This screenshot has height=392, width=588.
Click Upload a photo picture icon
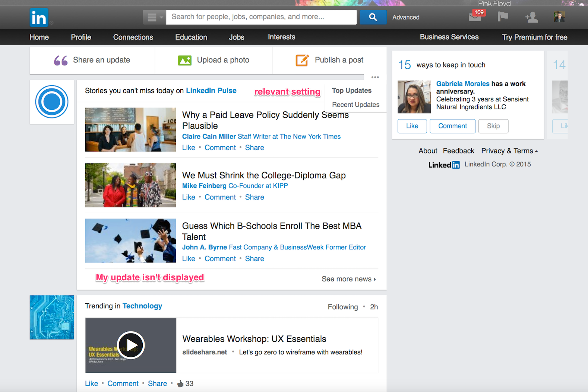185,60
